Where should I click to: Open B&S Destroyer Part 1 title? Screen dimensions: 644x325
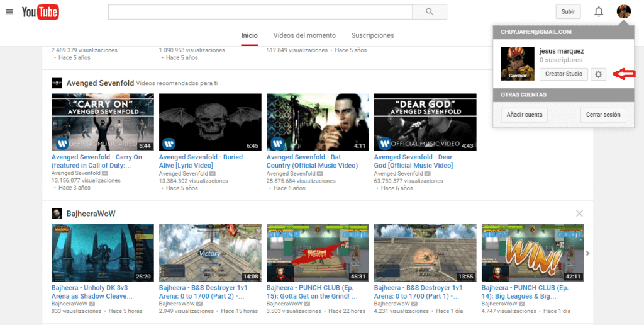(x=418, y=292)
